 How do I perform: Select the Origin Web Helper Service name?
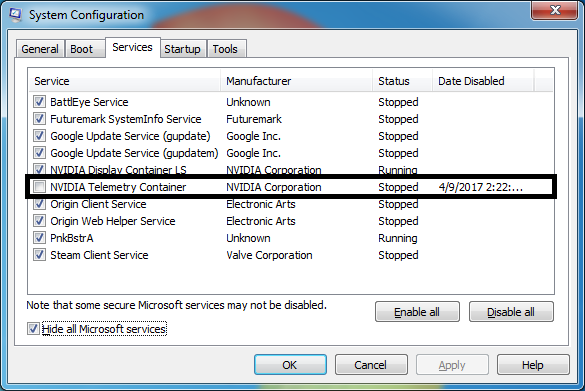point(113,221)
